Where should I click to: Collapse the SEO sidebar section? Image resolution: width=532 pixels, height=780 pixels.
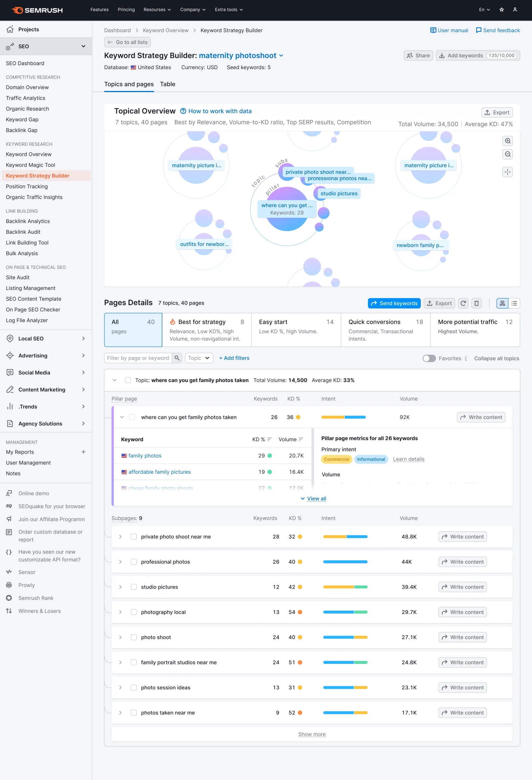click(x=83, y=46)
